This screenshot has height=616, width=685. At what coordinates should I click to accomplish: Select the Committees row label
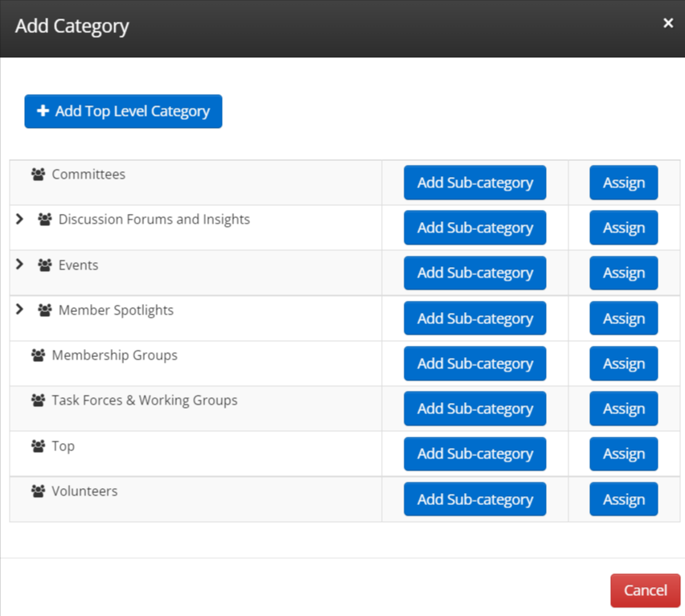[88, 175]
